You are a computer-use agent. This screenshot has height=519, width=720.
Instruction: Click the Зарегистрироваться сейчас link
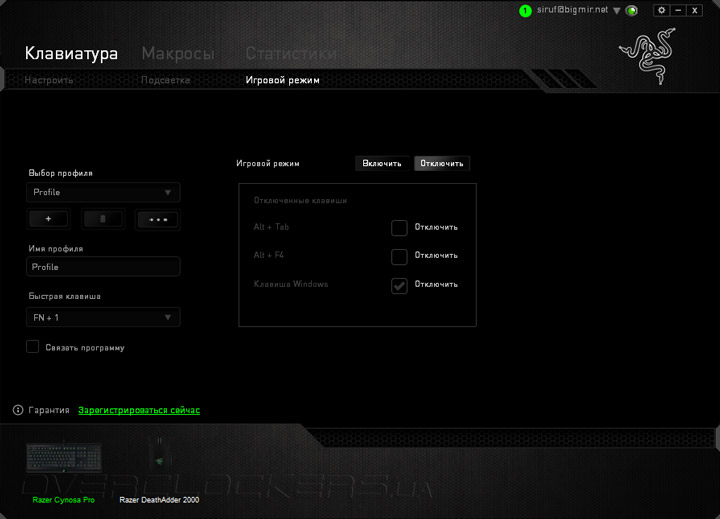[139, 410]
